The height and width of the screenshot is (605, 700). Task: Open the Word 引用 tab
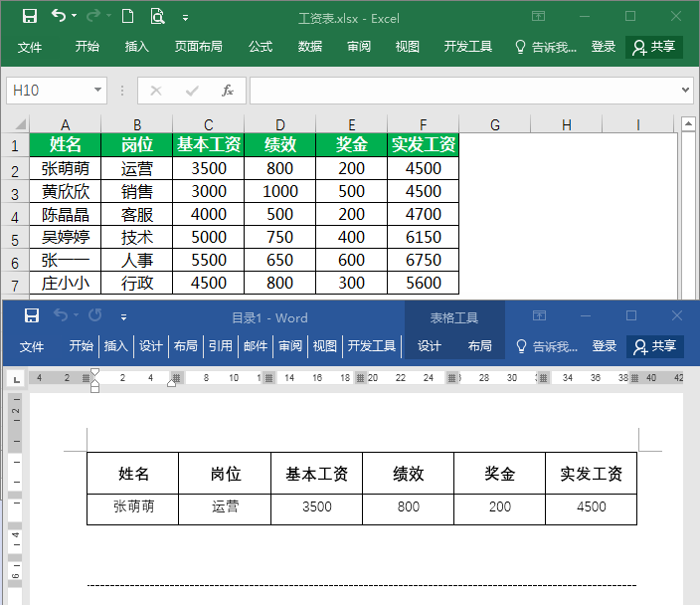220,346
